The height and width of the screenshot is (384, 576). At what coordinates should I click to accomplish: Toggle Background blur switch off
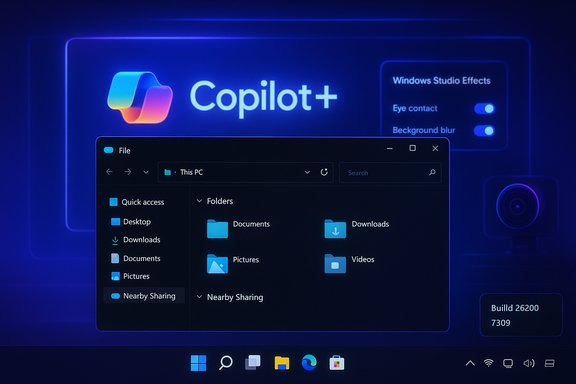pyautogui.click(x=484, y=130)
